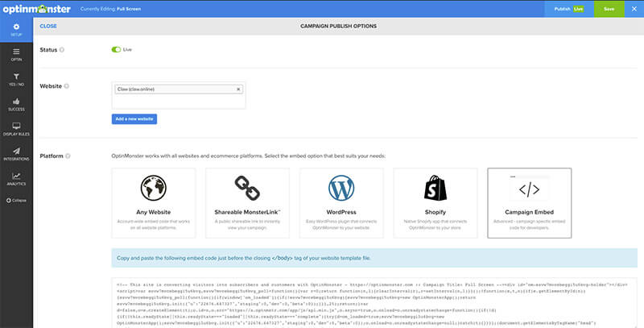
Task: Open the Display Rules monitor section
Action: (16, 129)
